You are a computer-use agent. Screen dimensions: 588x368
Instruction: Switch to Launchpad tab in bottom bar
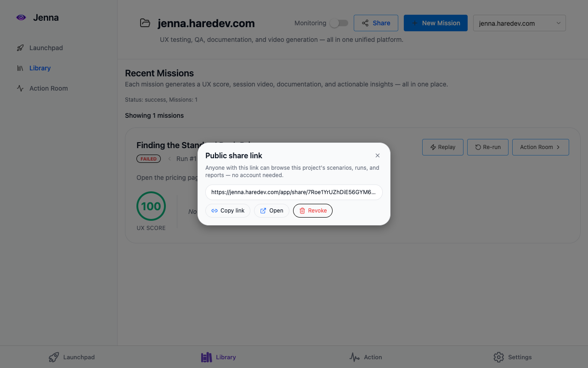click(x=72, y=357)
